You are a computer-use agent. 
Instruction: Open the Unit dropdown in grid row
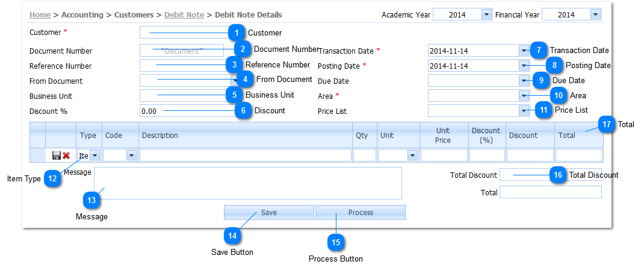click(412, 155)
